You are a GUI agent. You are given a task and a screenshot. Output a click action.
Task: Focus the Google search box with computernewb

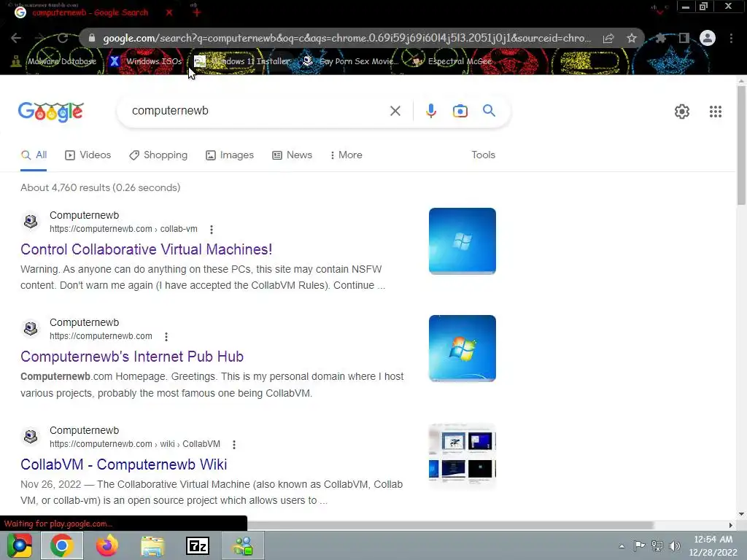click(252, 111)
